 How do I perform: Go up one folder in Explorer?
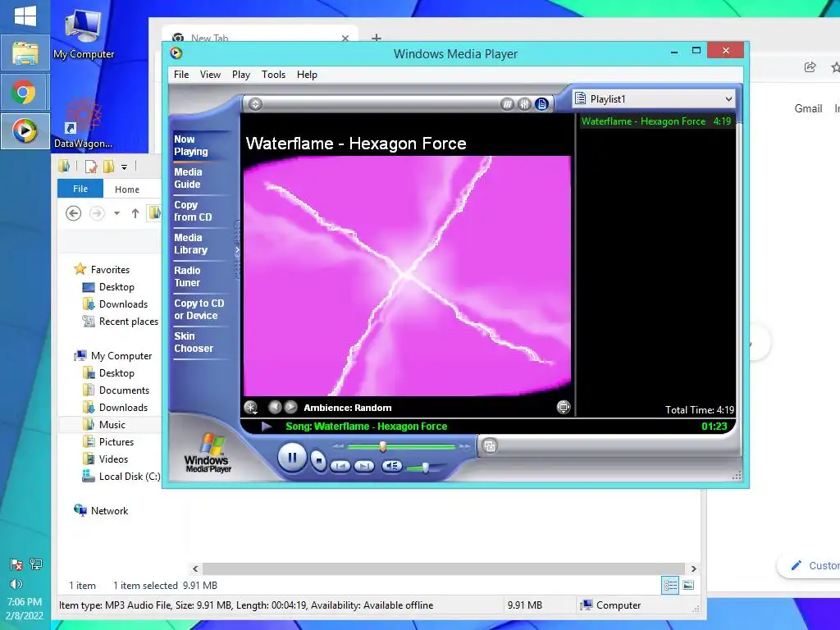pos(135,213)
